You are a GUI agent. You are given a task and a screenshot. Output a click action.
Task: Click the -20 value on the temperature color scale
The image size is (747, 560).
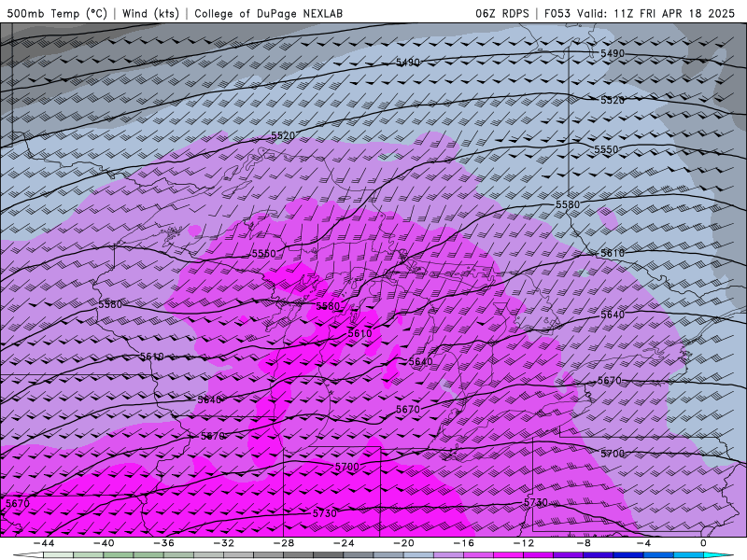[x=403, y=543]
